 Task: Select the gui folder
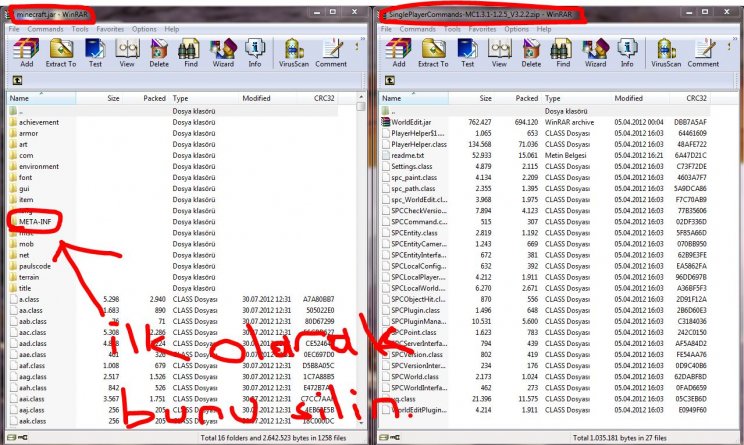point(19,188)
